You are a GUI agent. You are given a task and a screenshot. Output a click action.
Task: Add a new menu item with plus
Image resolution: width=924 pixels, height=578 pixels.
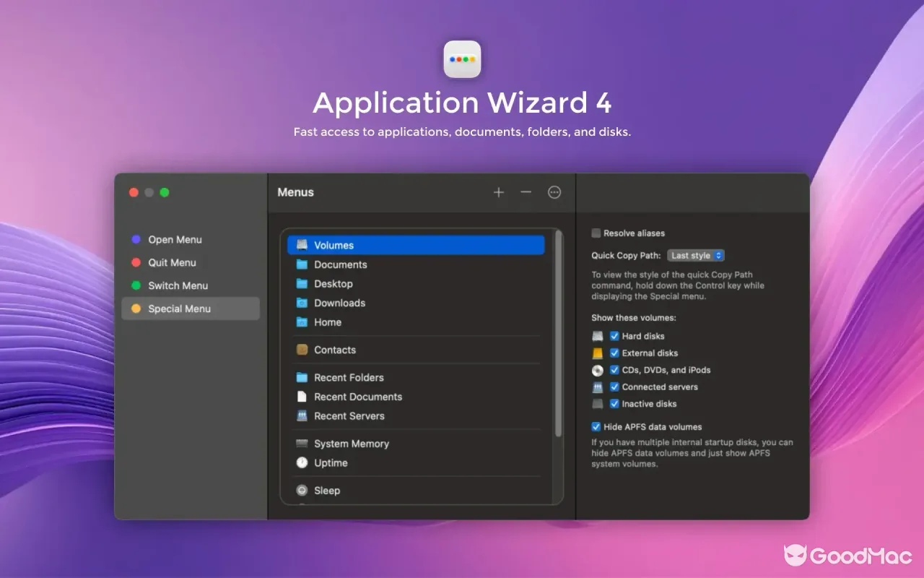[x=499, y=192]
